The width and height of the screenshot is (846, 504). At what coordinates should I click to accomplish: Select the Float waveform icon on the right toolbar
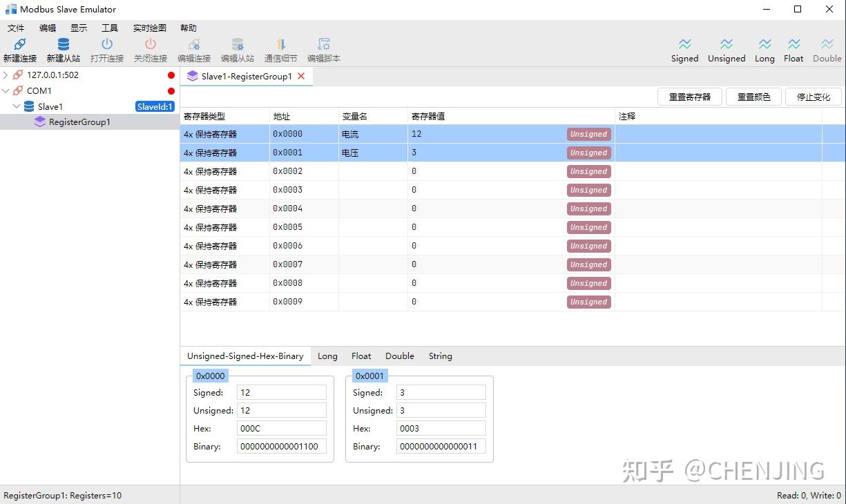793,48
